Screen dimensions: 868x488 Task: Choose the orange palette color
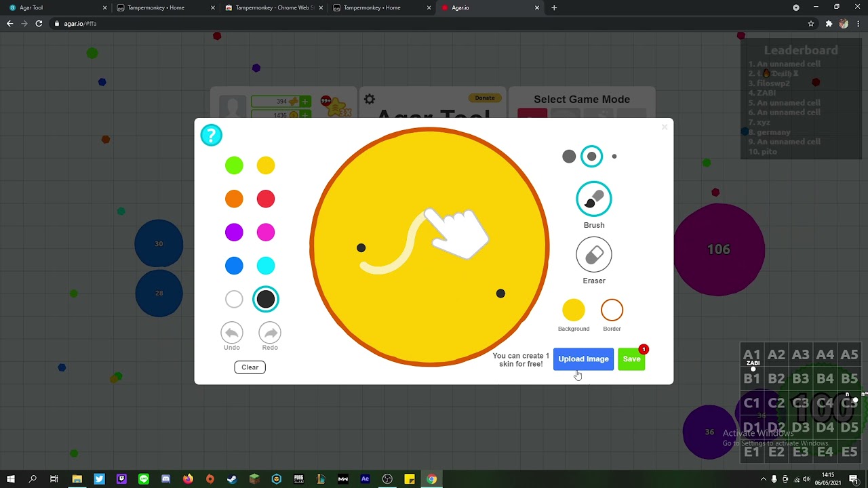(x=234, y=199)
